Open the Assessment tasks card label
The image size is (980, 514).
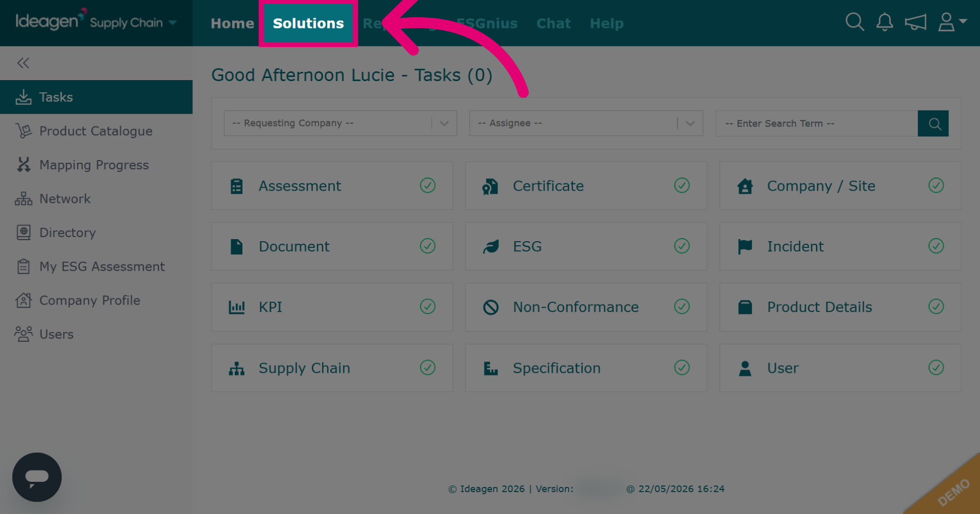coord(300,186)
